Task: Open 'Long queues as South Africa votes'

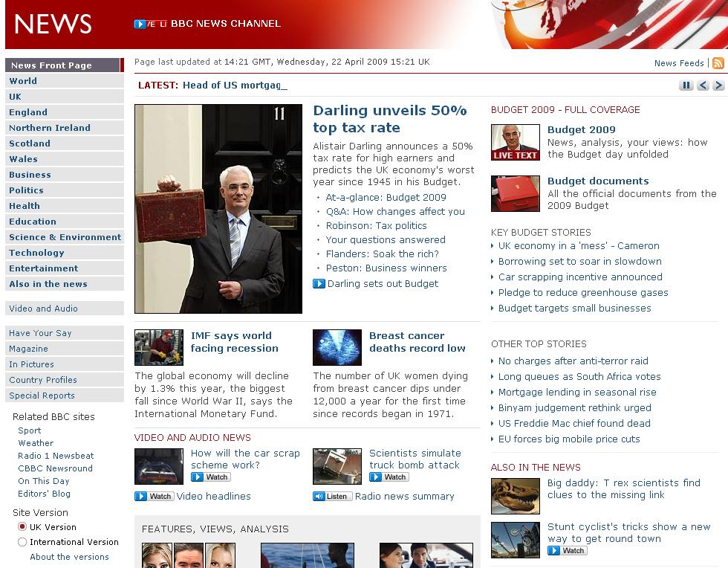Action: 579,376
